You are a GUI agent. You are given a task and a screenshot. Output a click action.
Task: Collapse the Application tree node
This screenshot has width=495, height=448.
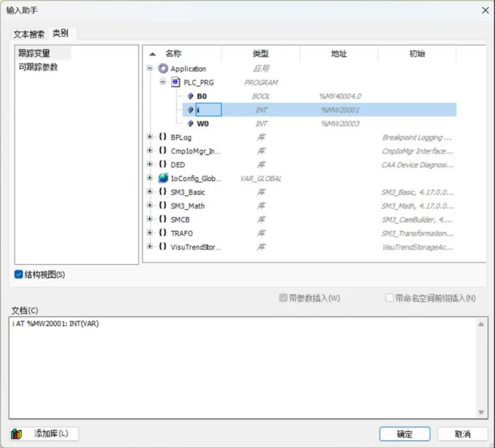[150, 68]
